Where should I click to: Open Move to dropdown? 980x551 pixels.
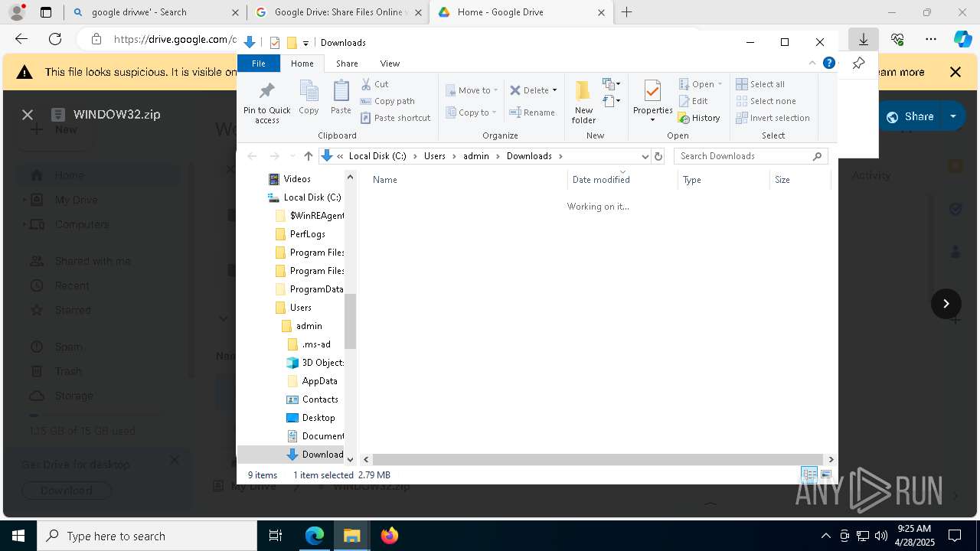[472, 90]
